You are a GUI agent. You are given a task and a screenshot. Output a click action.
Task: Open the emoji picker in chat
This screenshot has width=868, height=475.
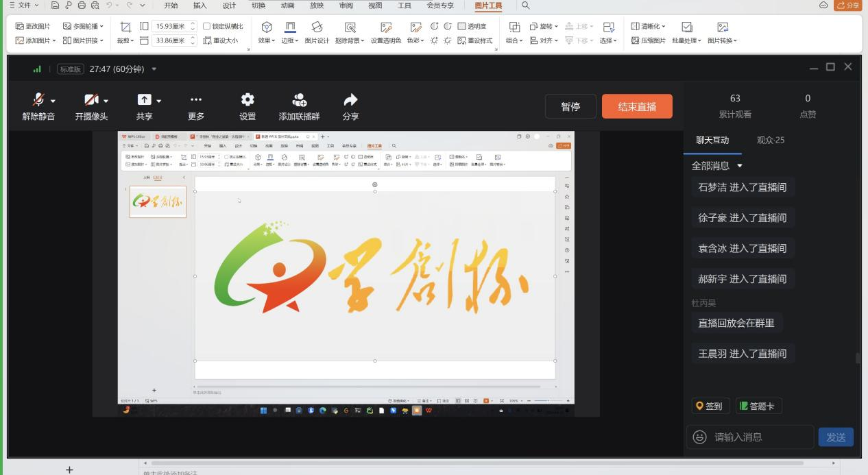point(699,437)
